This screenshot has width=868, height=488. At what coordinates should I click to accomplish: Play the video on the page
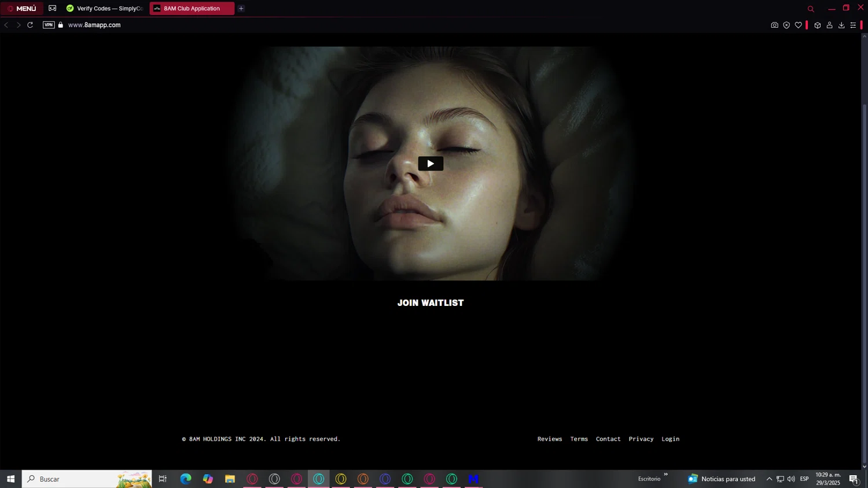click(x=431, y=164)
